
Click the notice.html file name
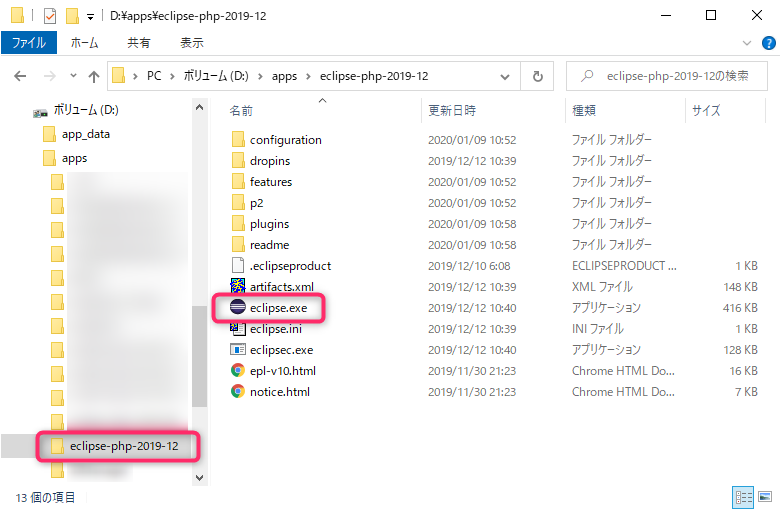pos(279,392)
